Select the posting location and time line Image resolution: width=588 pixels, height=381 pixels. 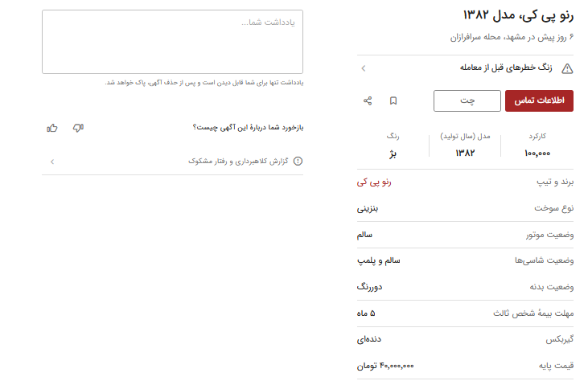(x=512, y=37)
